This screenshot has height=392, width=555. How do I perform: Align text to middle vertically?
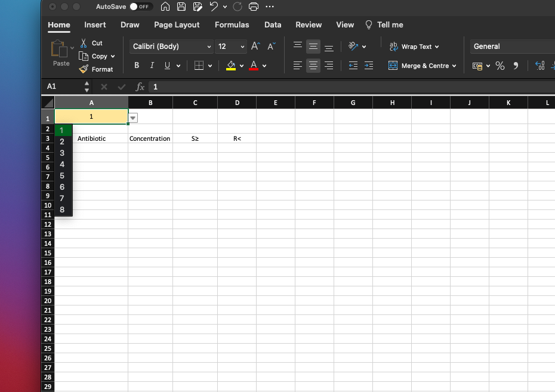click(313, 47)
